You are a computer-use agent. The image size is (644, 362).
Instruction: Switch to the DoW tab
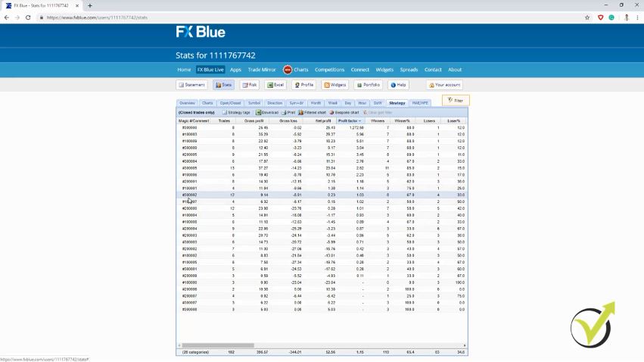378,103
